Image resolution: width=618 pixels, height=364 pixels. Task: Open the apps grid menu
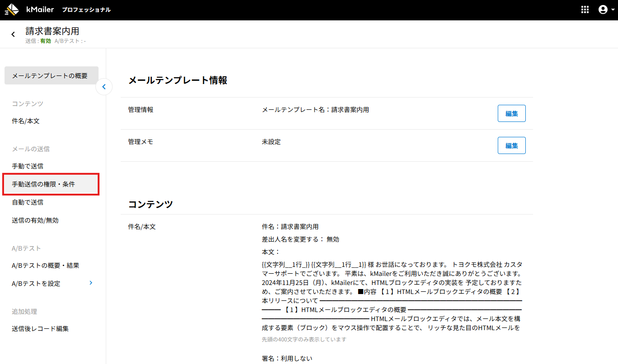click(x=585, y=9)
